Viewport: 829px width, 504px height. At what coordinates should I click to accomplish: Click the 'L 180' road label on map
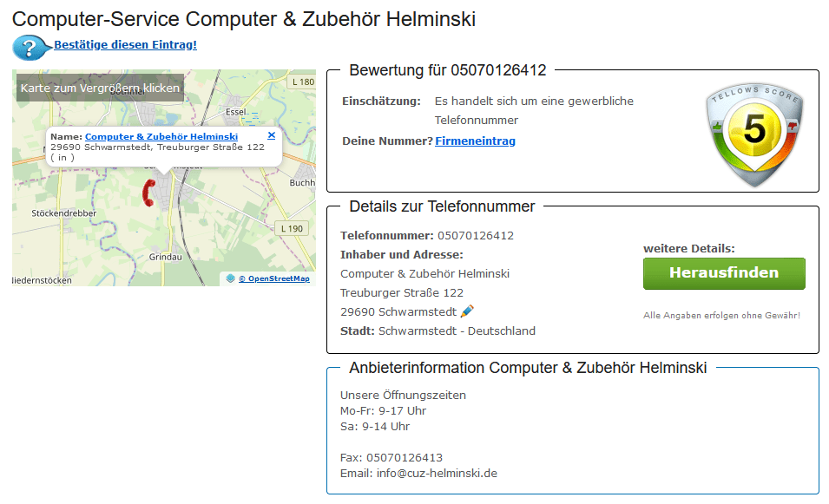point(303,82)
